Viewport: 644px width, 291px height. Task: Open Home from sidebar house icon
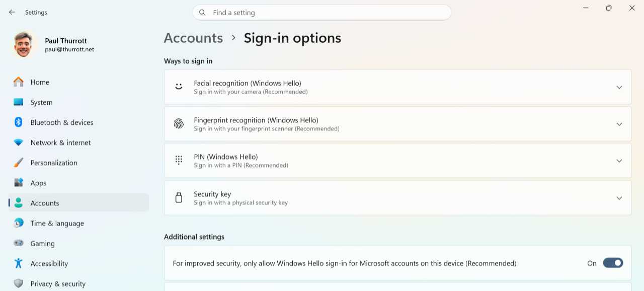[19, 82]
